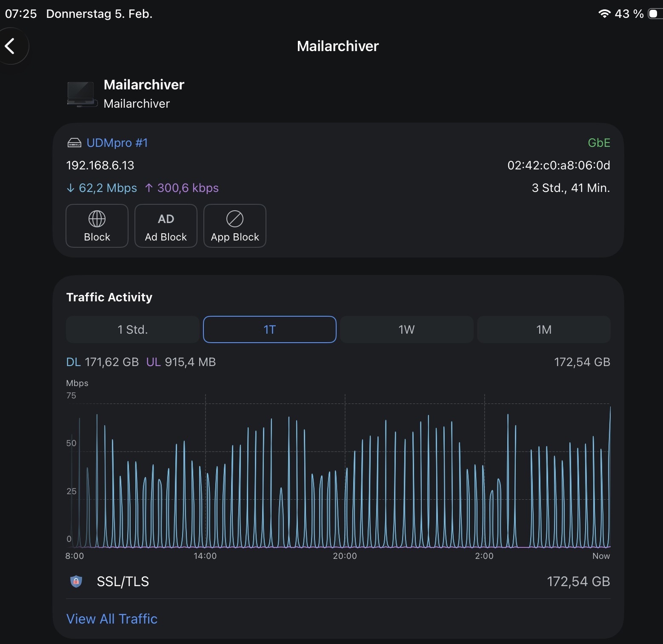Toggle the Ad Block button
Screen dimensions: 663x644
point(166,226)
